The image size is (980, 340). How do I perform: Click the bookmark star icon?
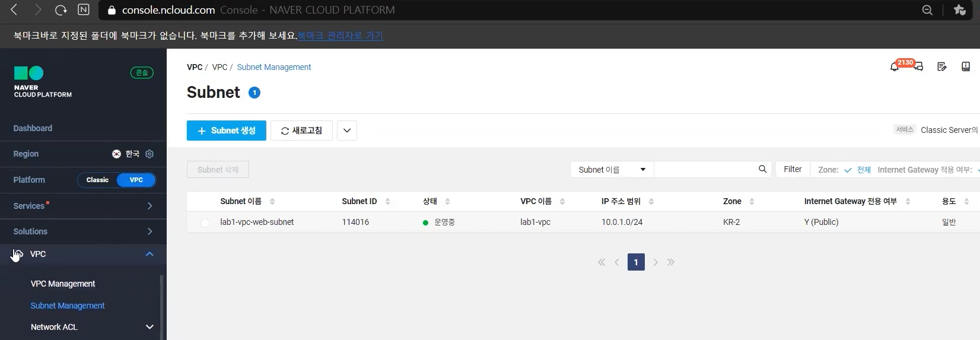point(959,10)
